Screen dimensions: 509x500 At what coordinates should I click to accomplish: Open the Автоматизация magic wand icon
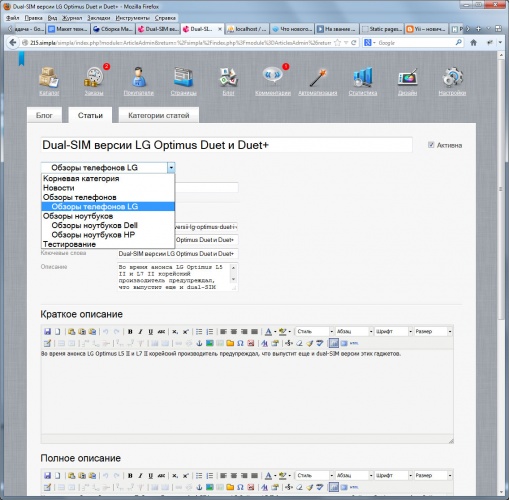[318, 77]
